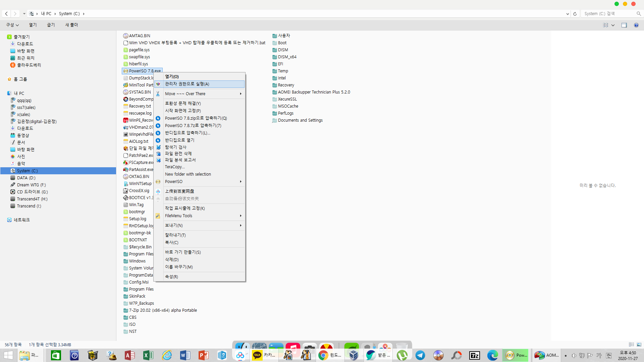Viewport: 644px width, 362px height.
Task: Click the Forward navigation arrow
Action: [15, 14]
